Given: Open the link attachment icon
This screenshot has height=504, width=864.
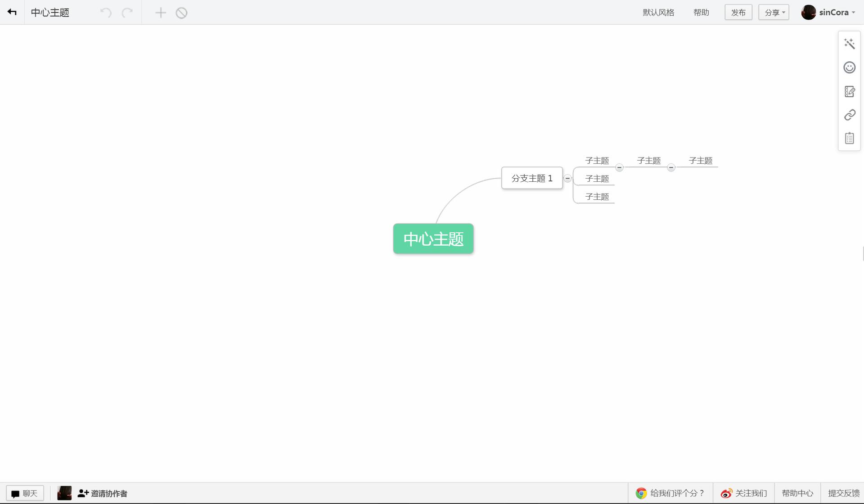Looking at the screenshot, I should [x=849, y=115].
